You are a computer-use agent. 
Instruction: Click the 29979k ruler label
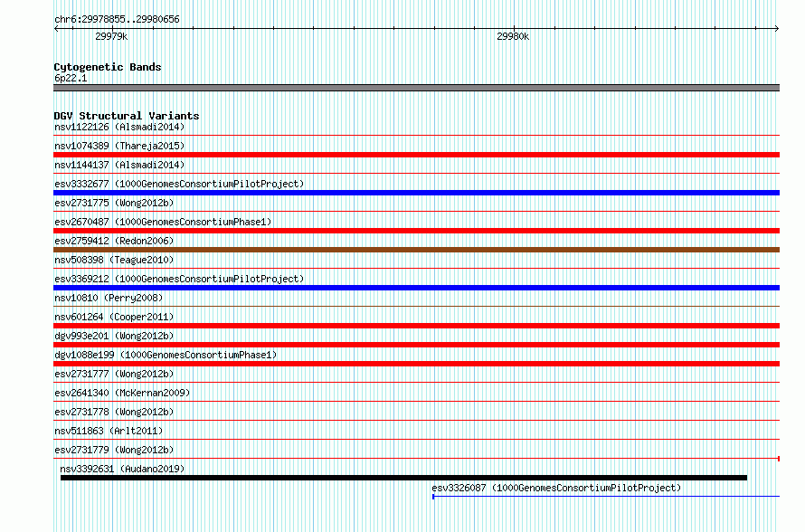tap(111, 36)
